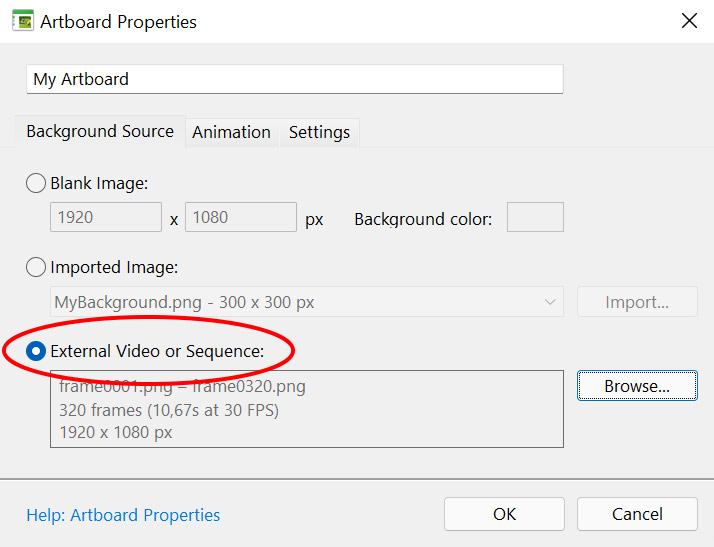This screenshot has width=714, height=547.
Task: Open the Help: Artboard Properties link
Action: click(x=123, y=515)
